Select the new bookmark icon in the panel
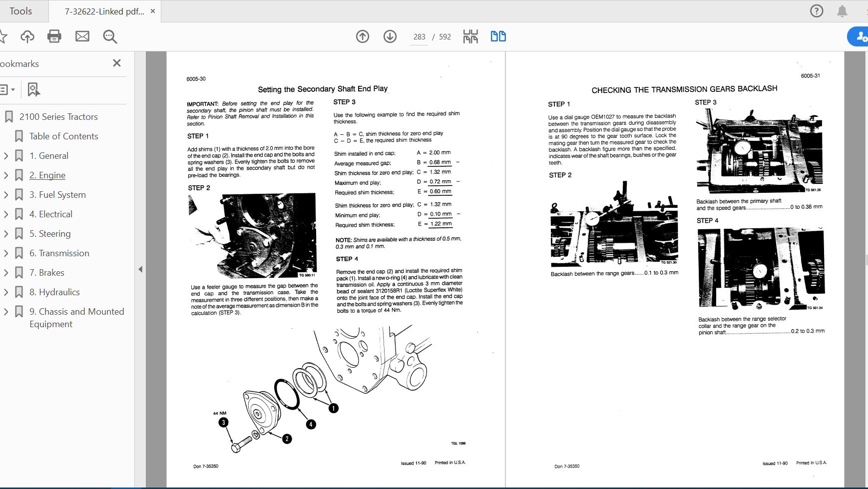 point(33,89)
